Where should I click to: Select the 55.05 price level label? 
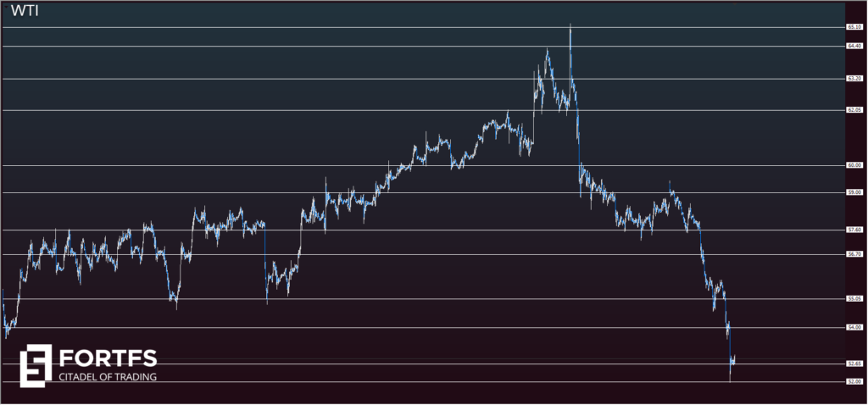854,298
